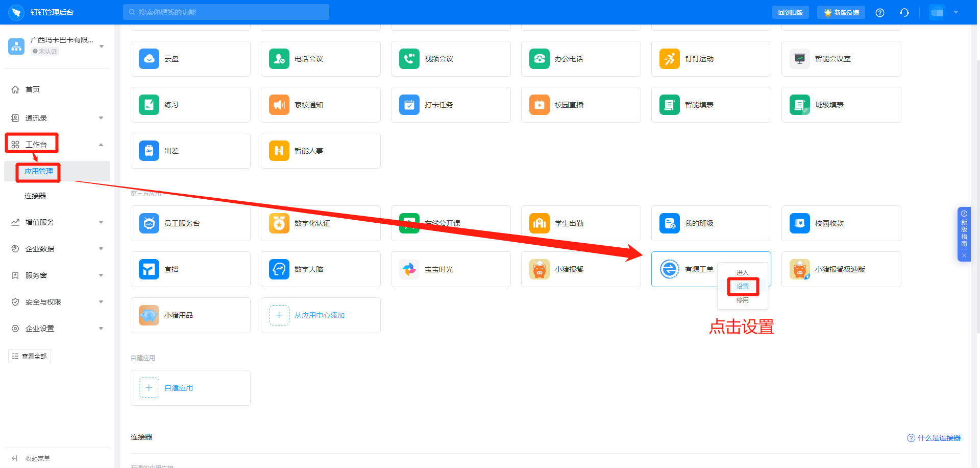
Task: Open the 出差 app icon
Action: coord(149,151)
